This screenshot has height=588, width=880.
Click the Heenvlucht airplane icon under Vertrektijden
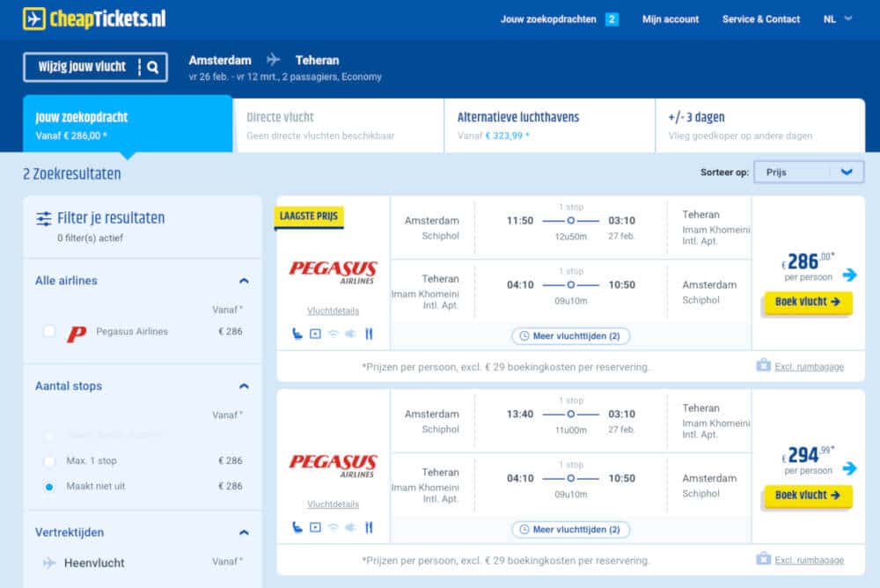tap(49, 562)
